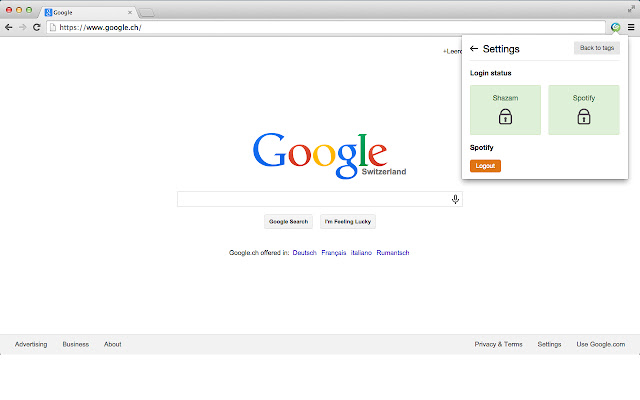Open the Business footer link

[x=76, y=344]
